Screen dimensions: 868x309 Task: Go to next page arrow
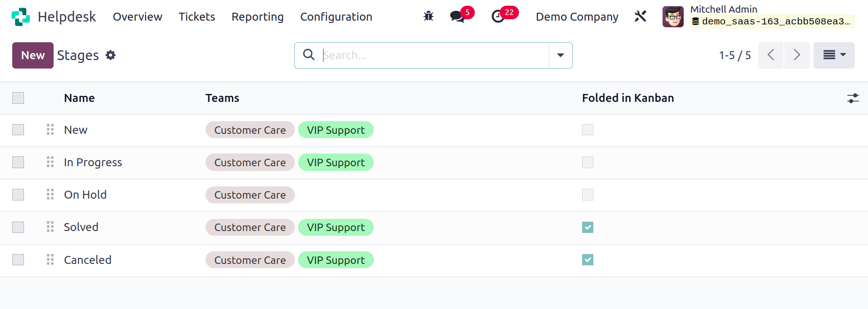pos(797,55)
